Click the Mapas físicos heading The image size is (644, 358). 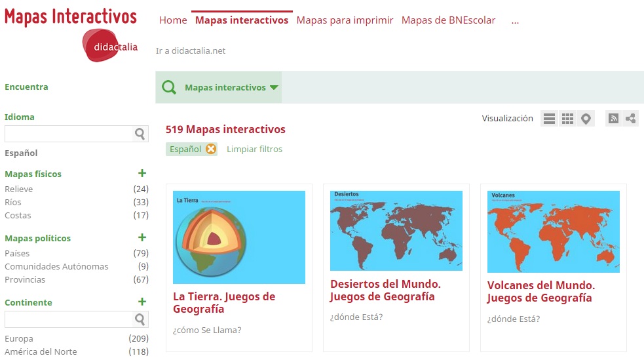pyautogui.click(x=33, y=174)
